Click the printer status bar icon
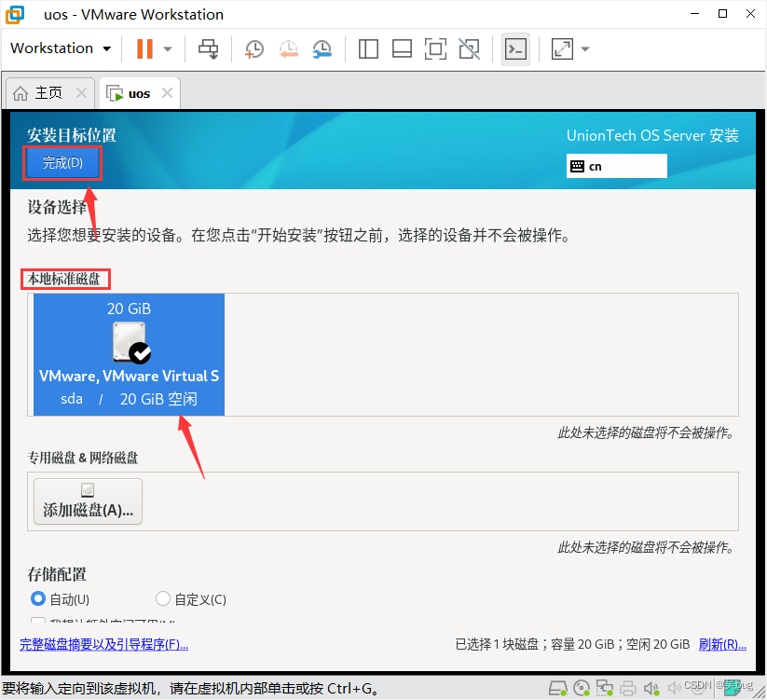The width and height of the screenshot is (767, 700). [628, 689]
